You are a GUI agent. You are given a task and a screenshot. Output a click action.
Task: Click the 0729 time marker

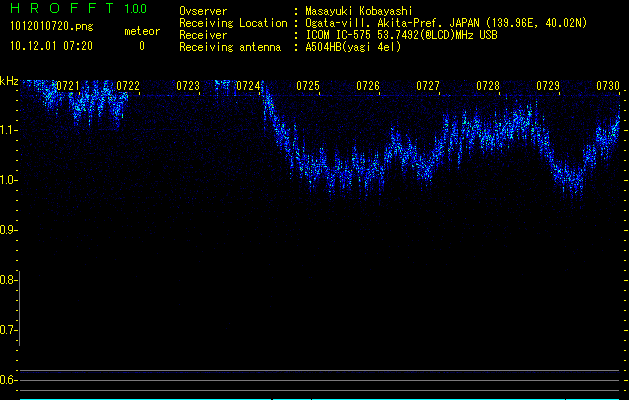548,86
